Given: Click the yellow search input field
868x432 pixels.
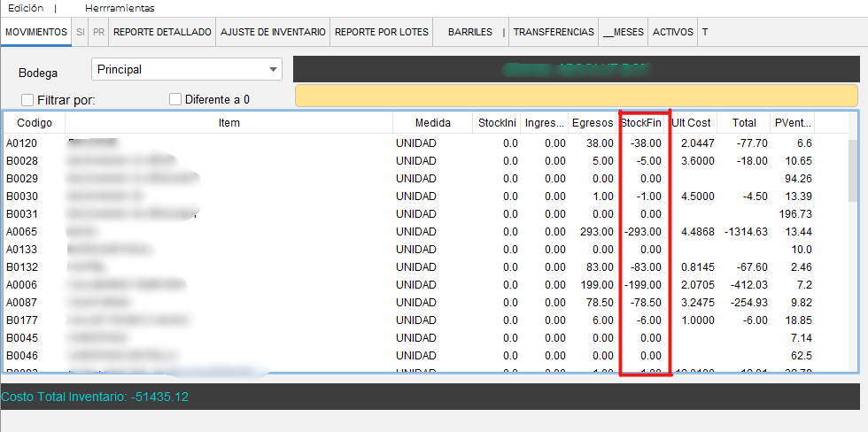Looking at the screenshot, I should click(576, 96).
